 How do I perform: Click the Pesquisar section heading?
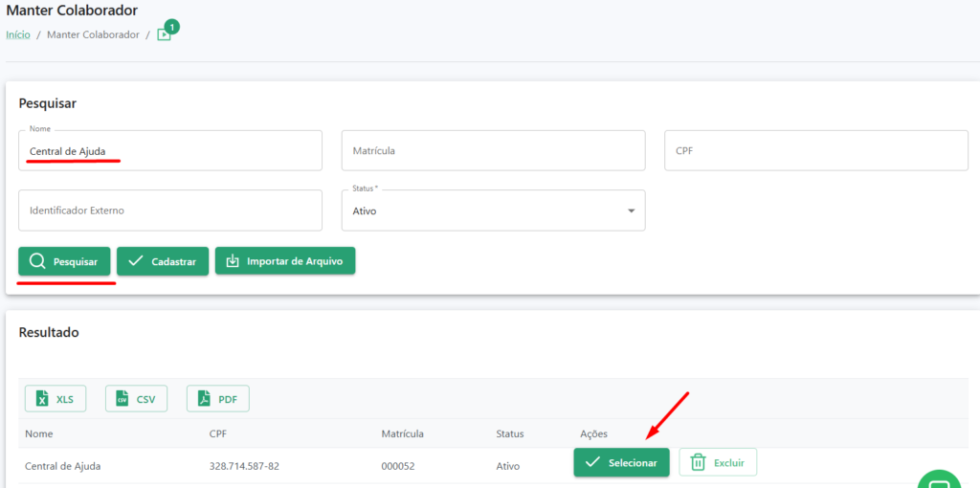tap(48, 103)
